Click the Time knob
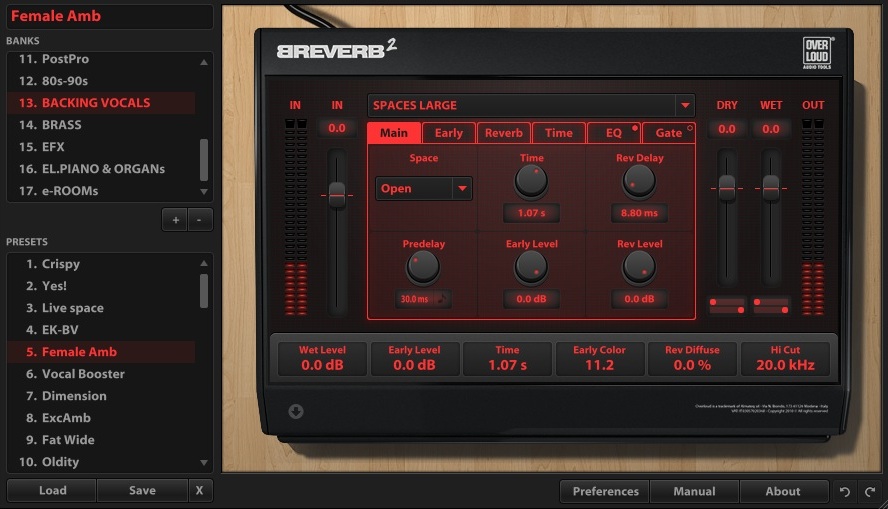 pos(531,181)
